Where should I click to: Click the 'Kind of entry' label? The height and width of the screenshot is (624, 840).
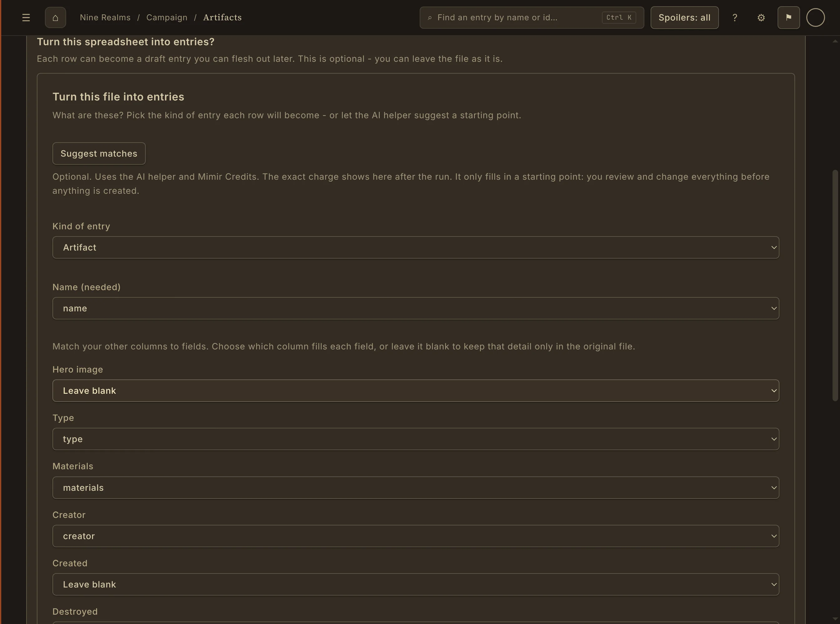(81, 226)
